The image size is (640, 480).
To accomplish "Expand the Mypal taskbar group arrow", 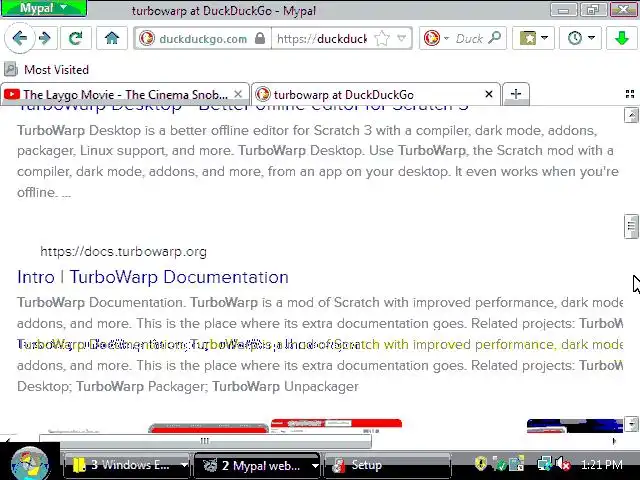I will pos(315,465).
